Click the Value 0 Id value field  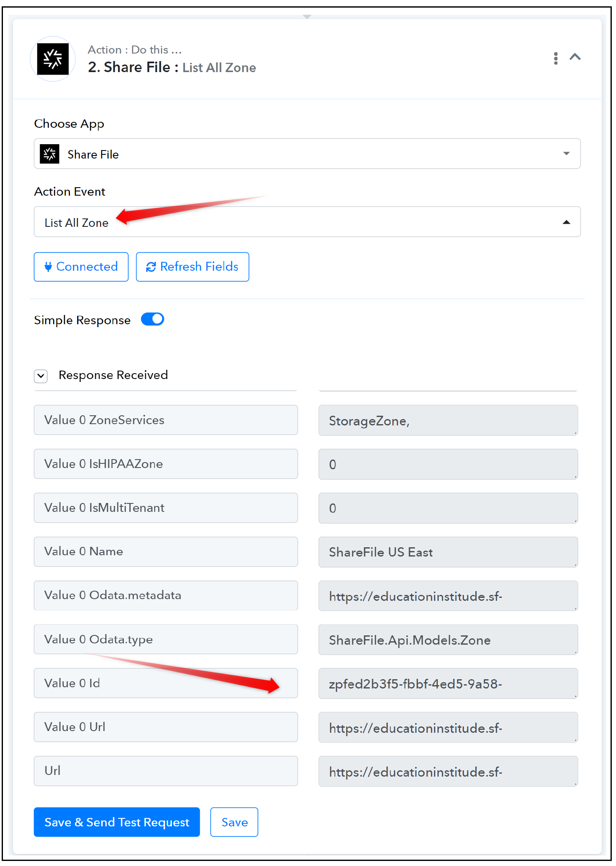pyautogui.click(x=448, y=683)
